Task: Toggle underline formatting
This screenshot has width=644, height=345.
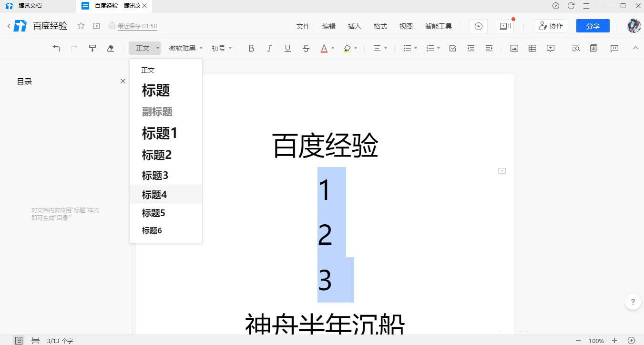Action: point(287,48)
